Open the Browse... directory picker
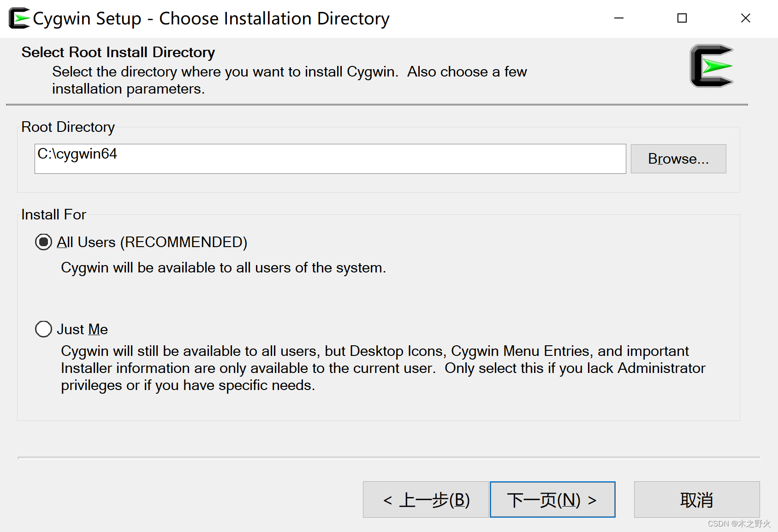 (x=678, y=159)
